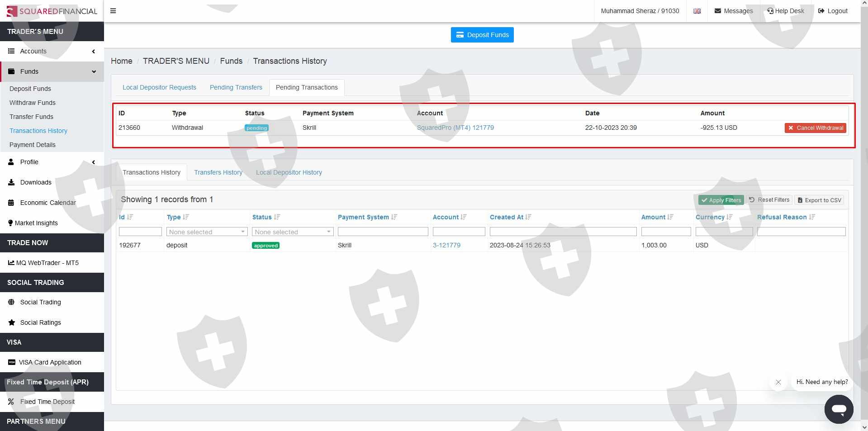Image resolution: width=868 pixels, height=431 pixels.
Task: Dismiss the 'Need any help?' chat prompt
Action: pos(778,382)
